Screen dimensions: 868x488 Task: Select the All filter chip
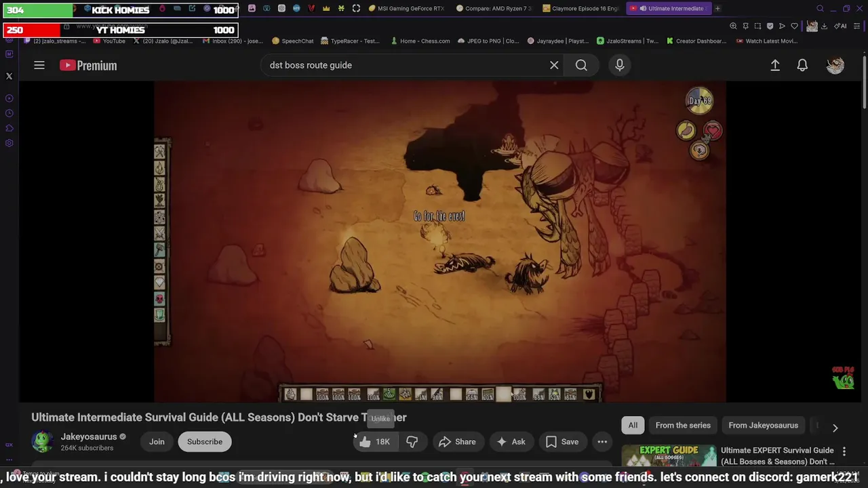[633, 425]
